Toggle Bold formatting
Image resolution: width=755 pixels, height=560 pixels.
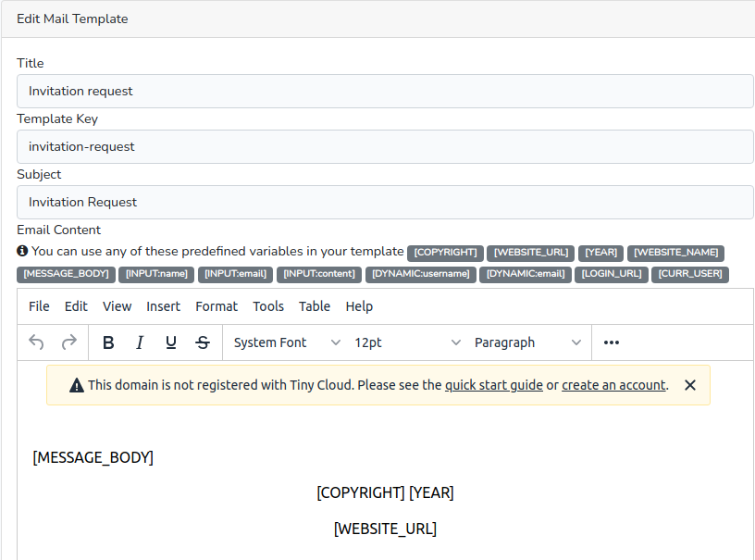click(108, 342)
